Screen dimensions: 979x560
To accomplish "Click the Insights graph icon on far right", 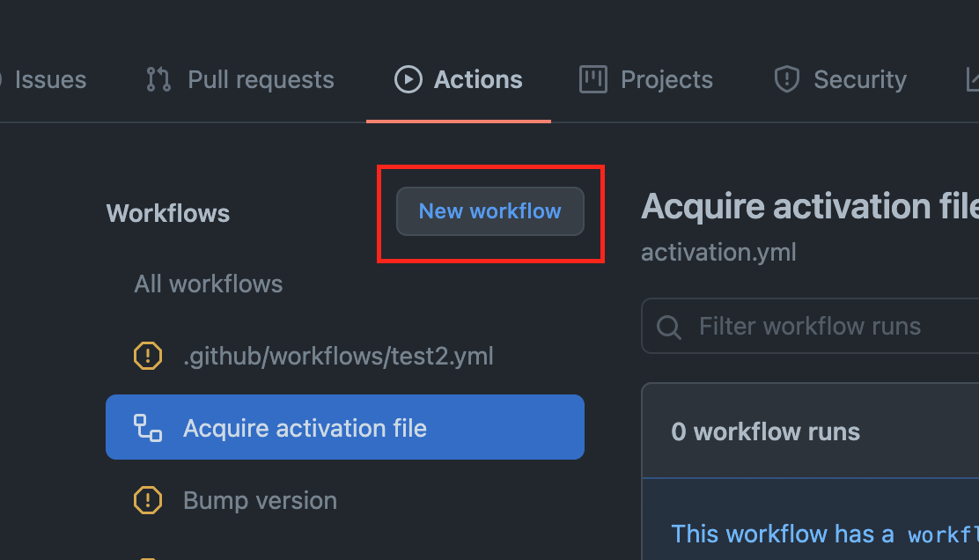I will tap(973, 79).
